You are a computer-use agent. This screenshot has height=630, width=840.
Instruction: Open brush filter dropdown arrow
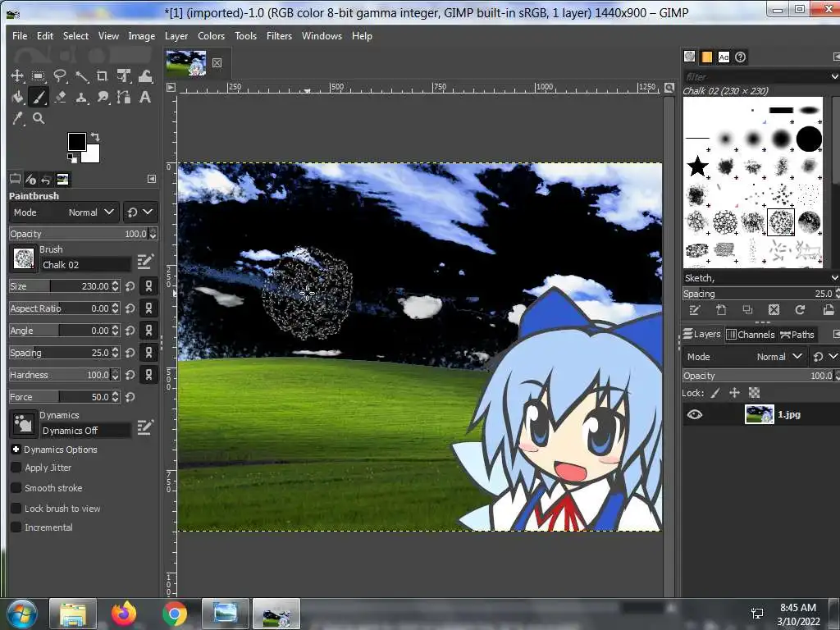coord(834,76)
